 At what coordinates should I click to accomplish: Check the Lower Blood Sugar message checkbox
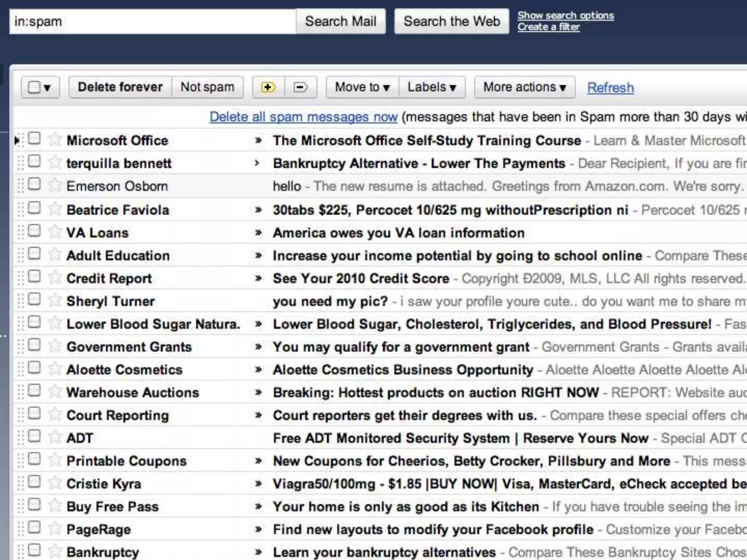pos(34,322)
